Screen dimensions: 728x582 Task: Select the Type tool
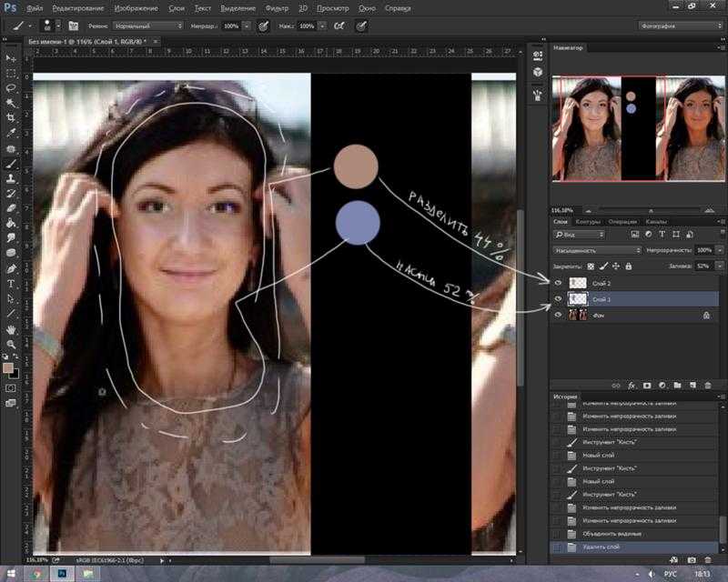click(11, 284)
